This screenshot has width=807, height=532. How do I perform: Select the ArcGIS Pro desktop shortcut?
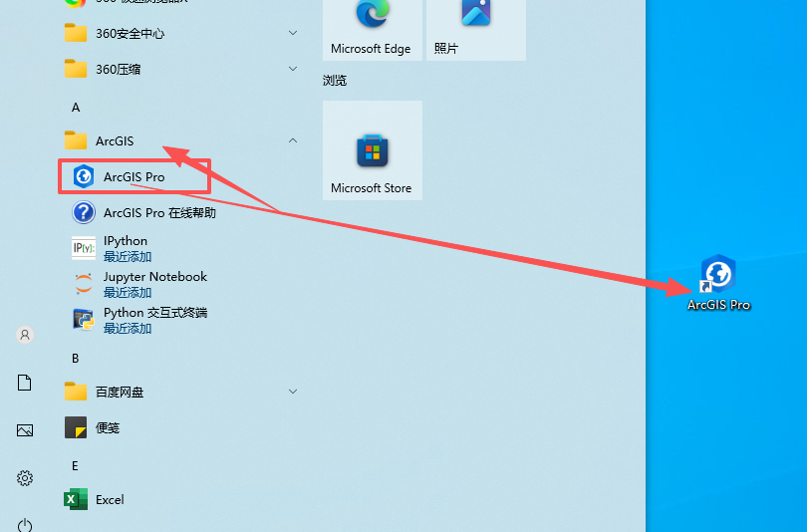pos(718,283)
